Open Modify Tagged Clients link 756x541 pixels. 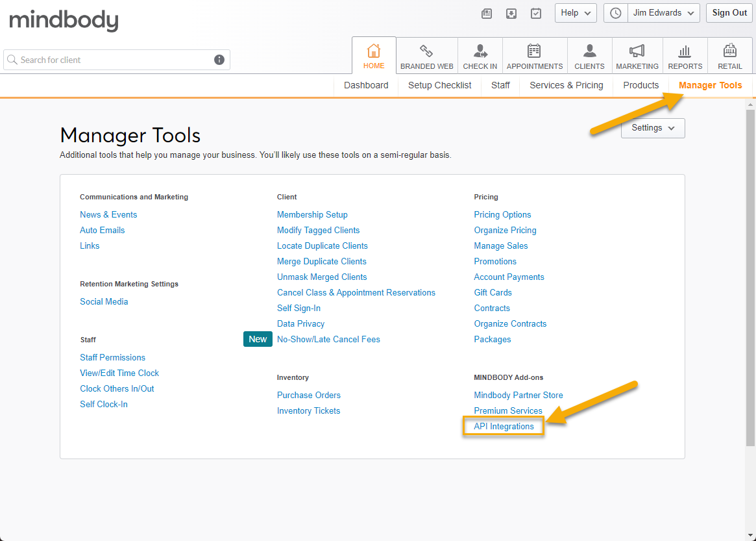pyautogui.click(x=318, y=230)
